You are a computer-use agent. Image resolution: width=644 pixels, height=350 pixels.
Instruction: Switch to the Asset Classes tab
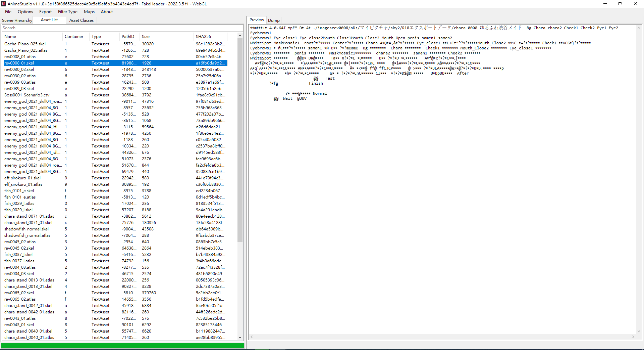[81, 20]
